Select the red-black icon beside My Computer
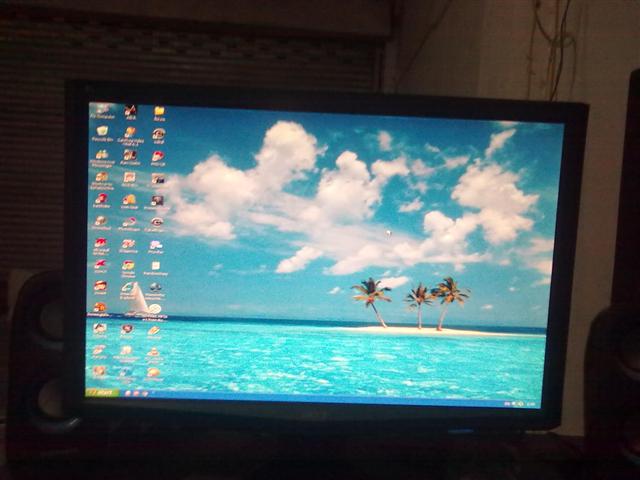Image resolution: width=640 pixels, height=480 pixels. click(130, 110)
